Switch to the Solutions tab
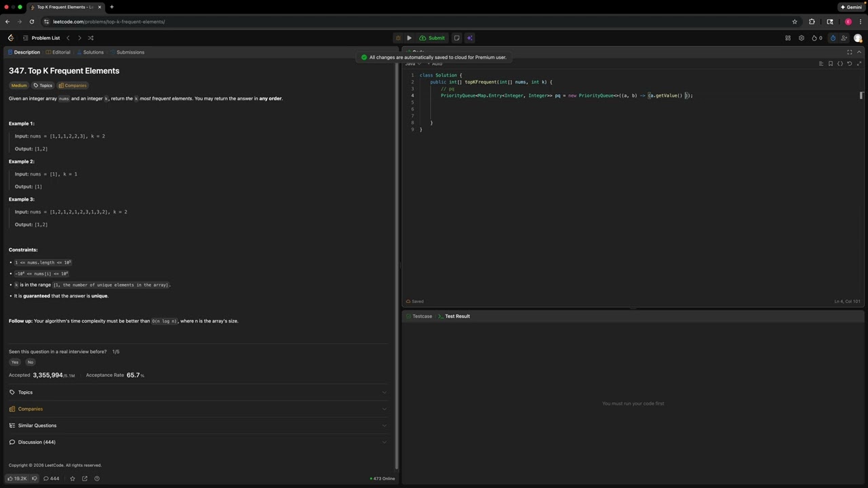The height and width of the screenshot is (488, 868). (90, 52)
